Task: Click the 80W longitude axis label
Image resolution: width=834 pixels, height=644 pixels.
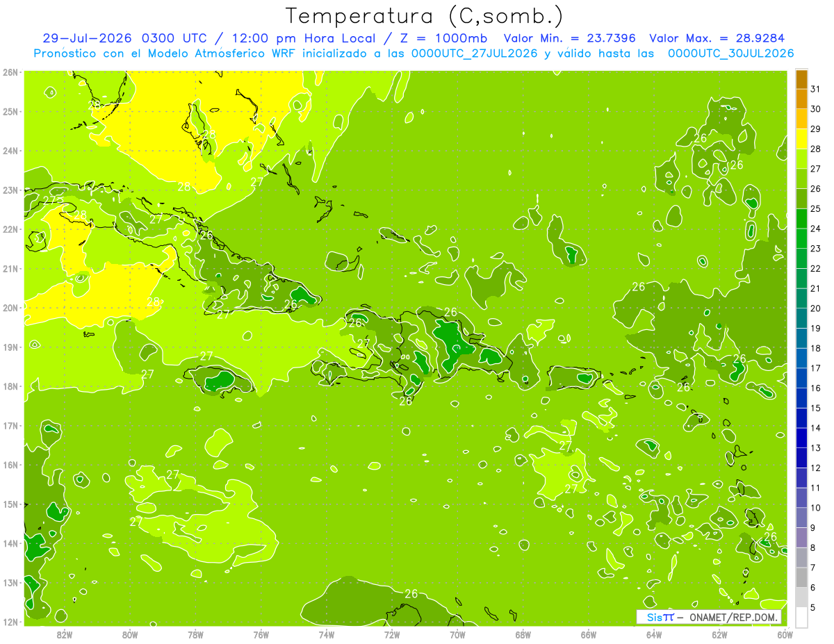Action: tap(130, 634)
